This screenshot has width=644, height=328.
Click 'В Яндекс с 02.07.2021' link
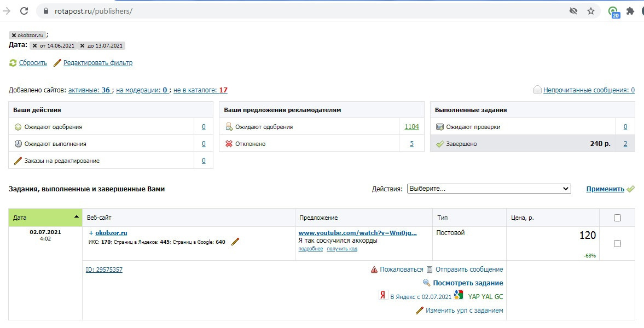[x=421, y=297]
